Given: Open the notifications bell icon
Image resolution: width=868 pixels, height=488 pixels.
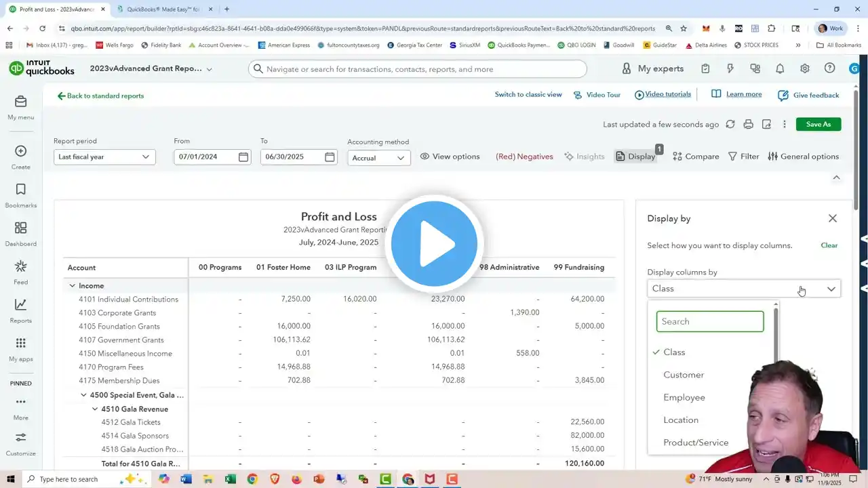Looking at the screenshot, I should 780,68.
